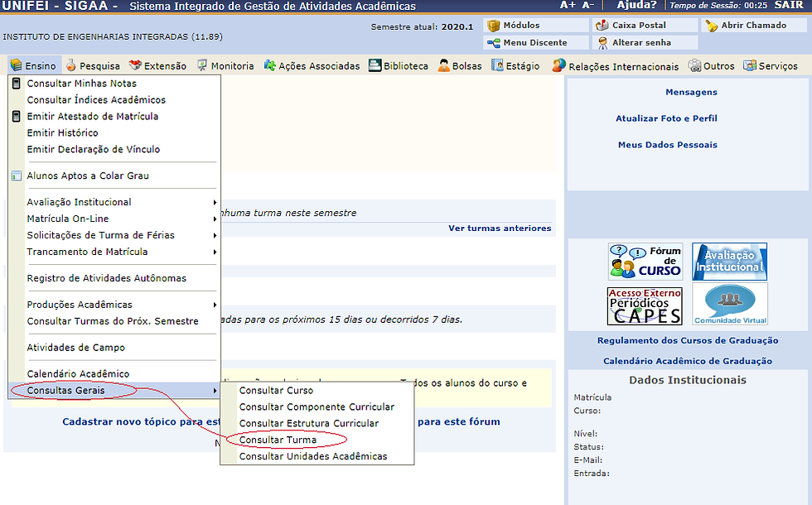Open the Fórum de Curso thumbnail

click(x=645, y=262)
